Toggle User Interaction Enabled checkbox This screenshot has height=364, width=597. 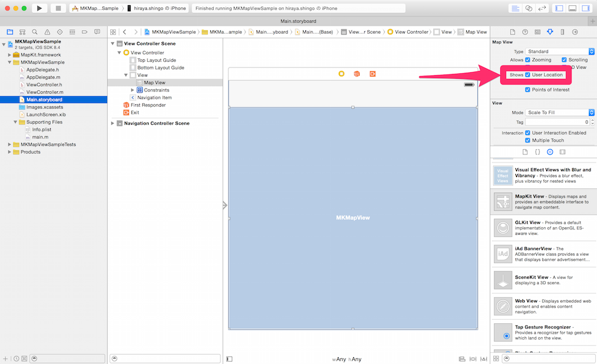[528, 133]
